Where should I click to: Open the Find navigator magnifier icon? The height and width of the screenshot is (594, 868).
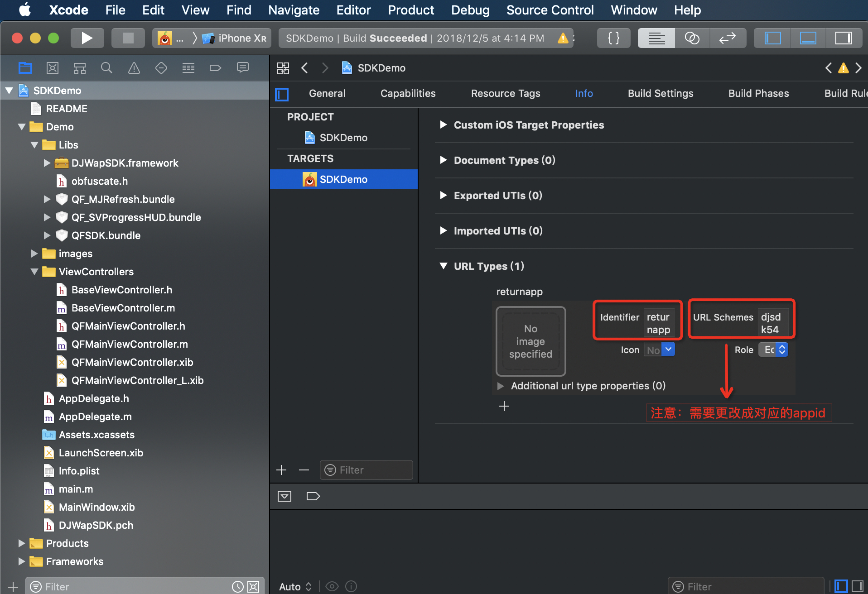coord(106,68)
